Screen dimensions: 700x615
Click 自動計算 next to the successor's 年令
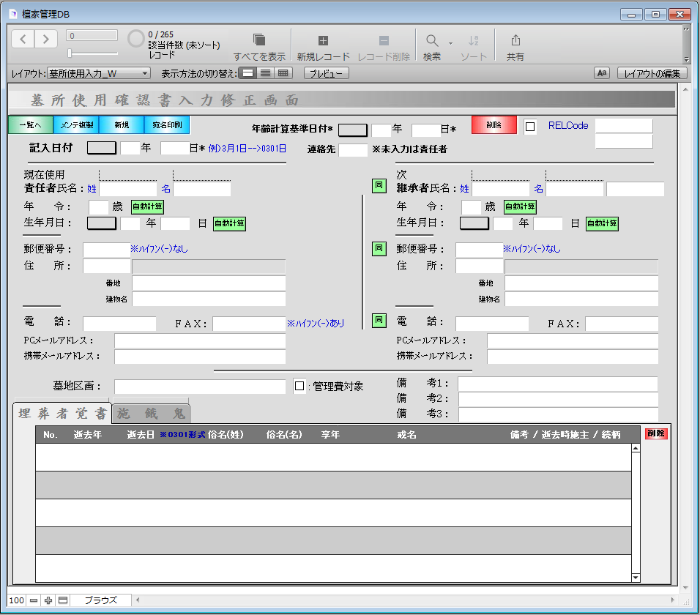[520, 206]
